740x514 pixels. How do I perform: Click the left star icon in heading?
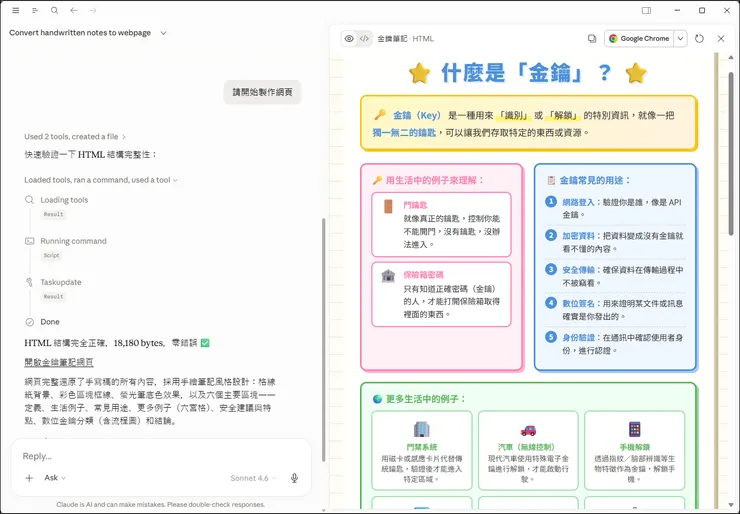pos(420,74)
